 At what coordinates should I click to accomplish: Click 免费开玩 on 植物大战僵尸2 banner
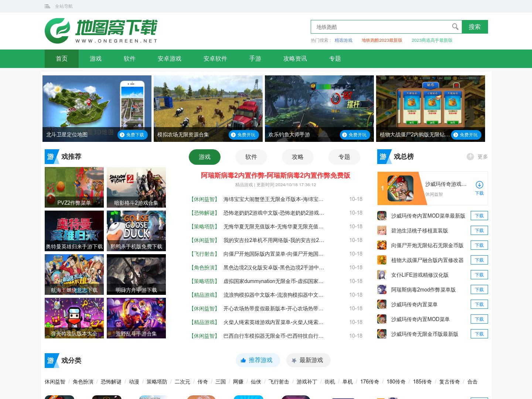click(466, 135)
